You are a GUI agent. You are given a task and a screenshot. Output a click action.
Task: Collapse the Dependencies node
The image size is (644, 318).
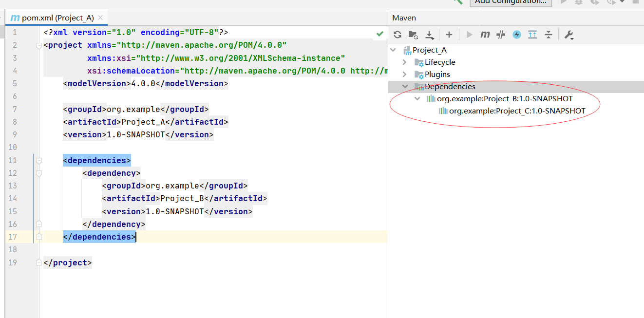tap(405, 87)
